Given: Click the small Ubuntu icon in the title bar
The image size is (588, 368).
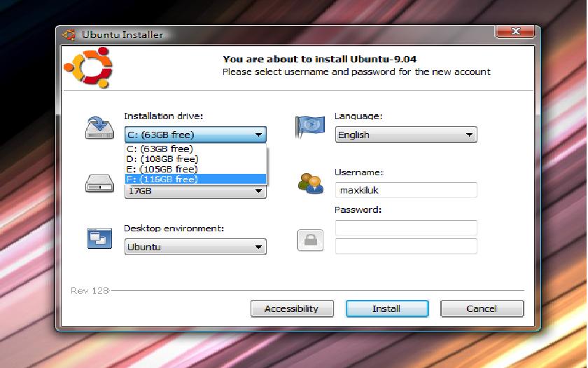Looking at the screenshot, I should [69, 35].
